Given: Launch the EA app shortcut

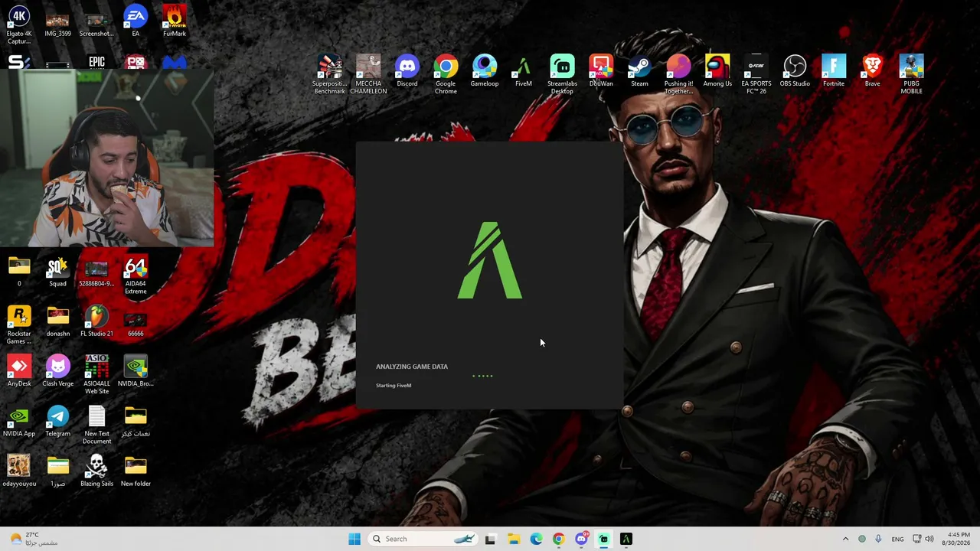Looking at the screenshot, I should (136, 22).
